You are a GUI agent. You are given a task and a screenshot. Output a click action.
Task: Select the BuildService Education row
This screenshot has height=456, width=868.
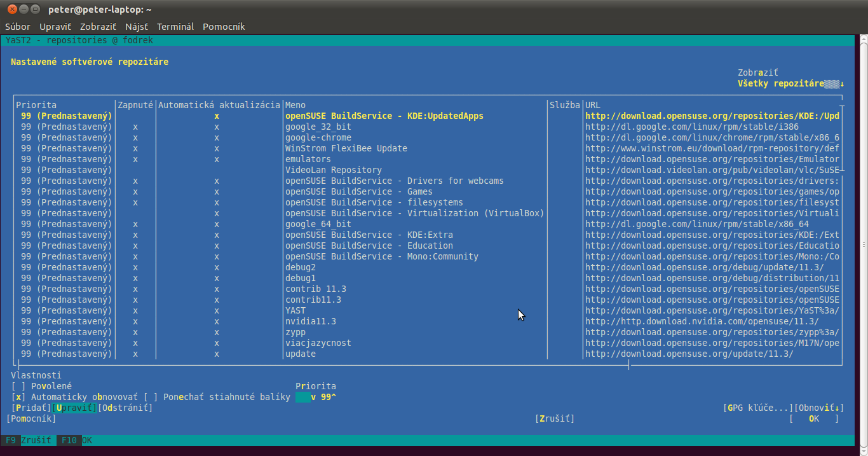(x=428, y=245)
